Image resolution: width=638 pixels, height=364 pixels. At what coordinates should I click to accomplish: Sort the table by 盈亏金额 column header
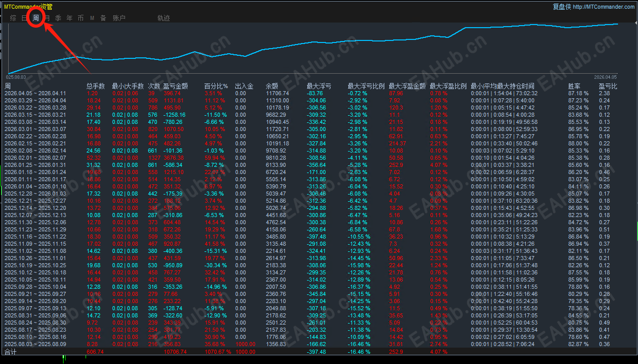click(x=177, y=85)
